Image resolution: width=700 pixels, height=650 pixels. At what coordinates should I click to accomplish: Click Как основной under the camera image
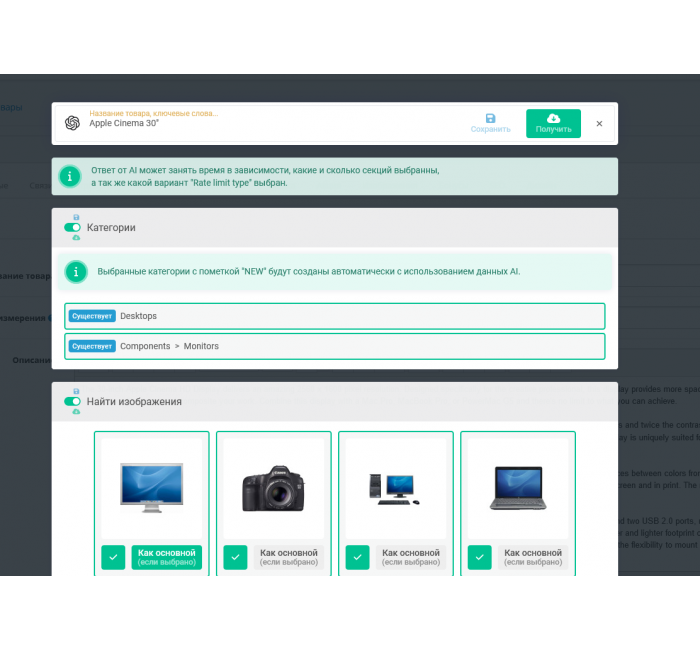(289, 557)
